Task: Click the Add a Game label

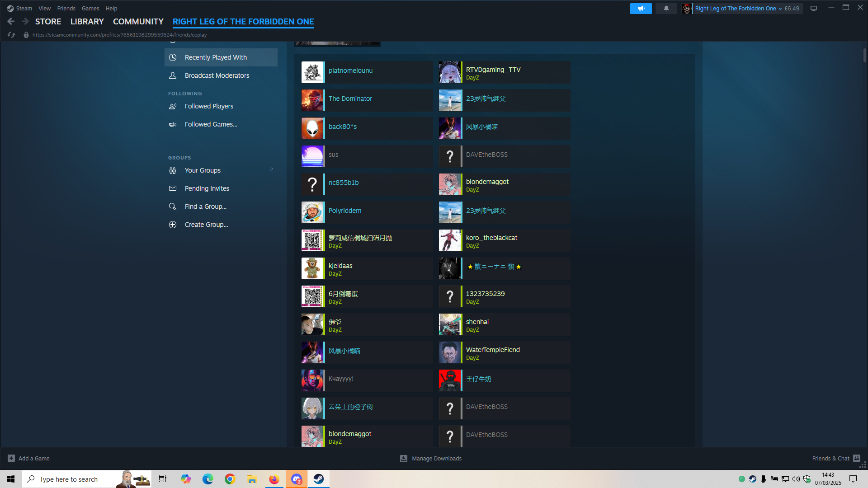Action: [x=34, y=458]
